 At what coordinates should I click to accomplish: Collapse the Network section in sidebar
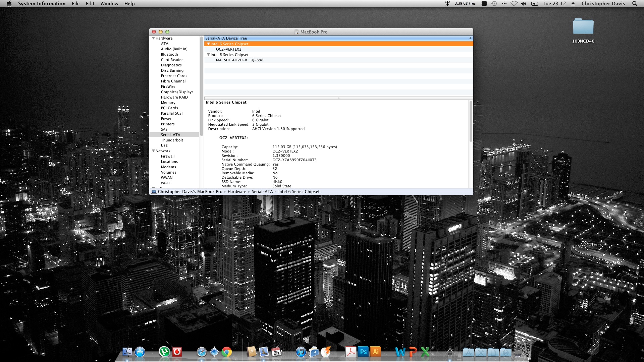coord(153,151)
